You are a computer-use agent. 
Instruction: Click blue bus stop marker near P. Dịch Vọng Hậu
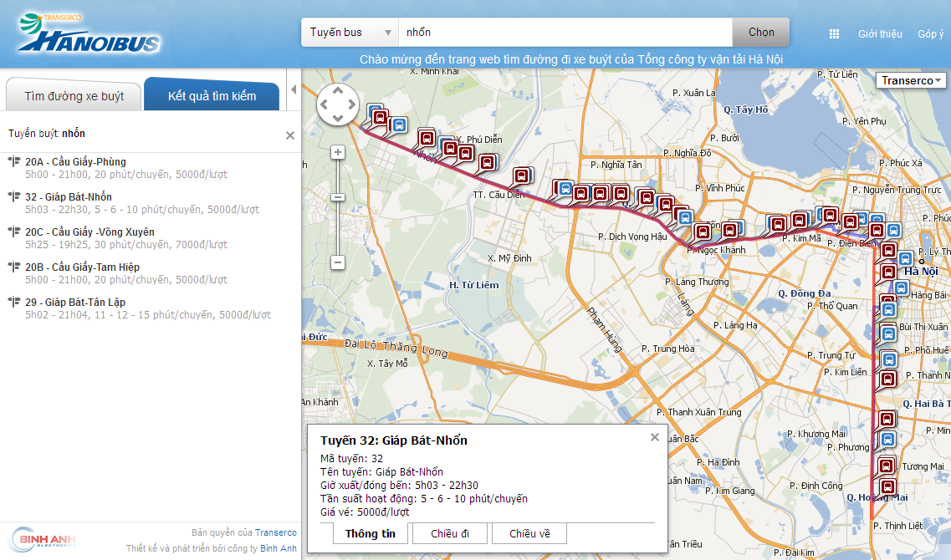[685, 217]
